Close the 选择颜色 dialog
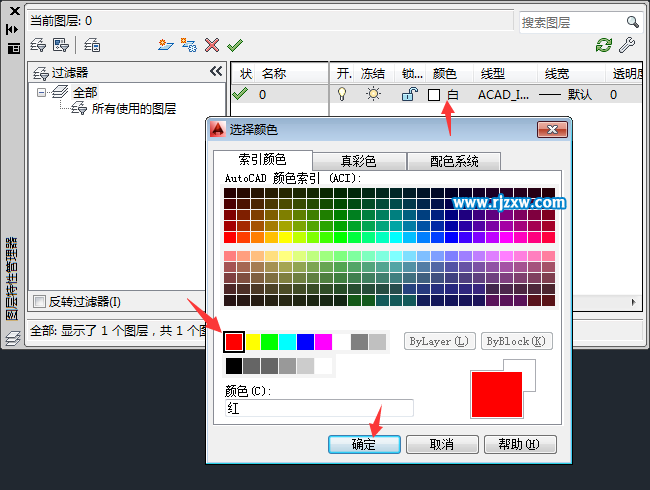This screenshot has height=490, width=650. (x=552, y=129)
